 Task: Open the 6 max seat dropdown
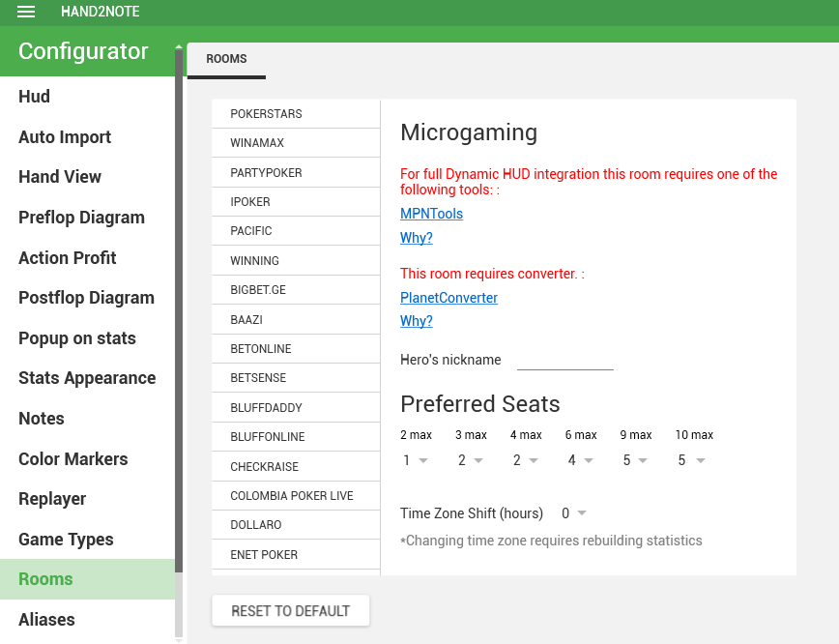point(581,460)
